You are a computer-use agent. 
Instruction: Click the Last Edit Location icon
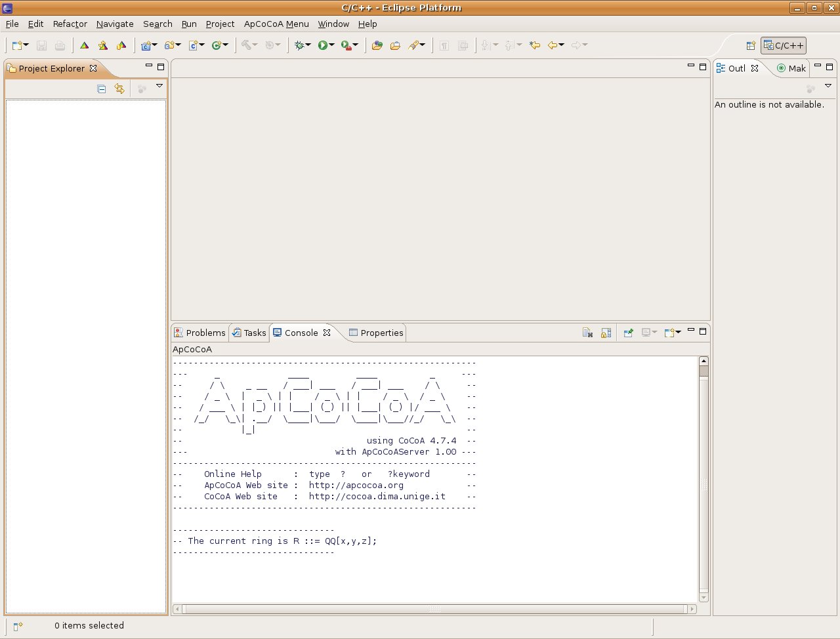(535, 45)
